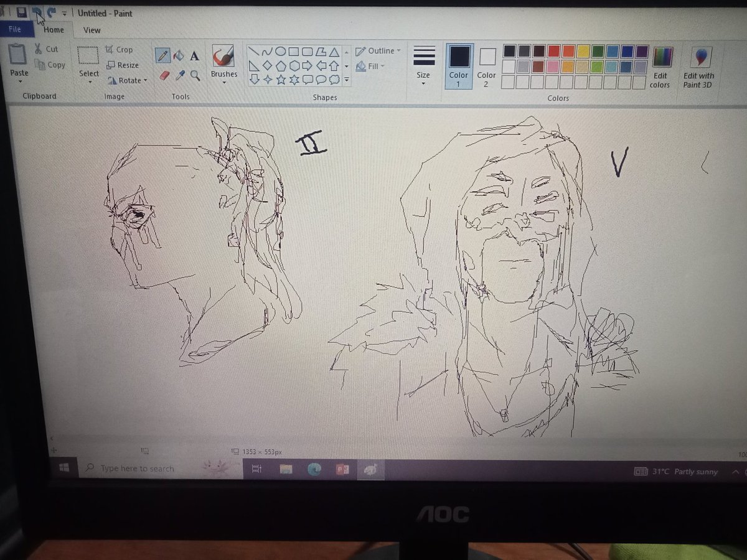Open Customize Quick Access Toolbar arrow
Screen dimensions: 747x560
(64, 13)
